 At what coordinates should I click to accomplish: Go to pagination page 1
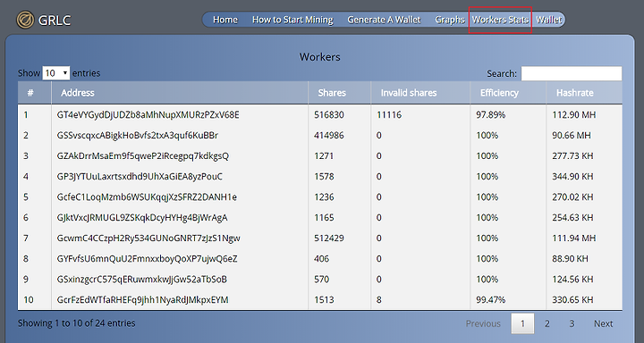[522, 323]
